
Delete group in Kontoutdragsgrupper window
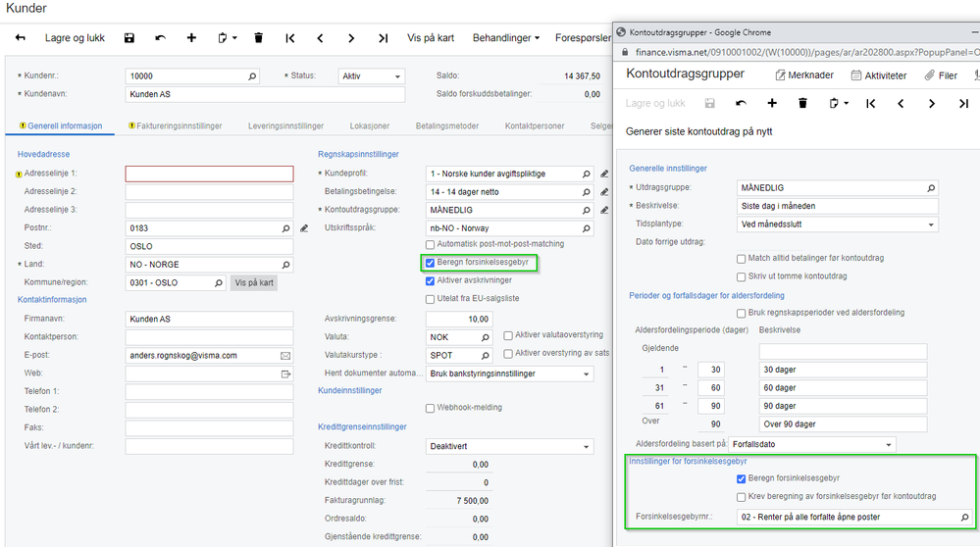pyautogui.click(x=802, y=104)
